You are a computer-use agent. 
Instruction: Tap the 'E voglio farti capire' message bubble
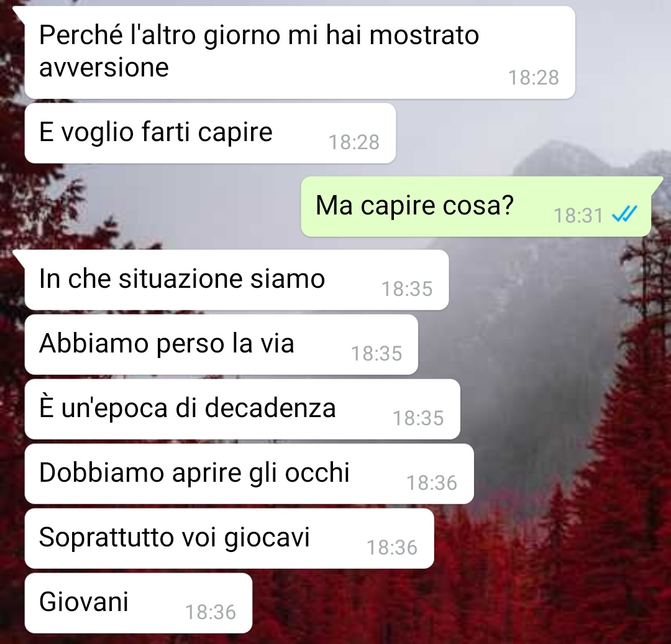click(210, 133)
